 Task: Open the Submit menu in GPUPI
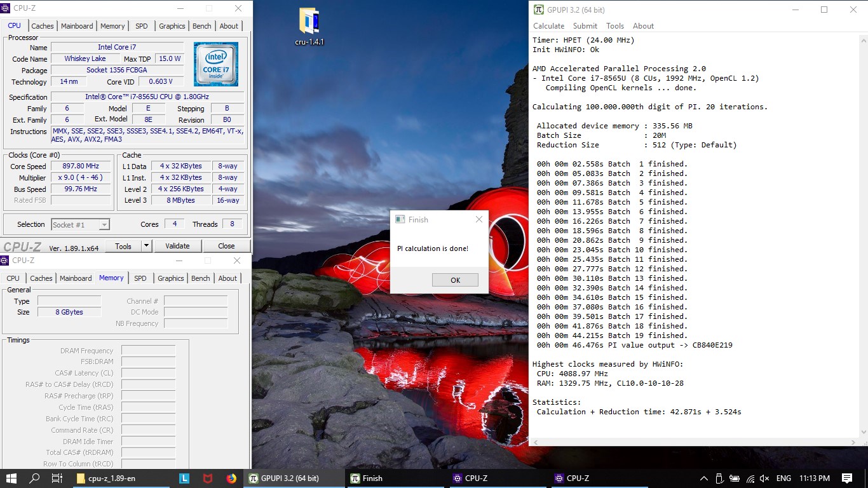(585, 26)
